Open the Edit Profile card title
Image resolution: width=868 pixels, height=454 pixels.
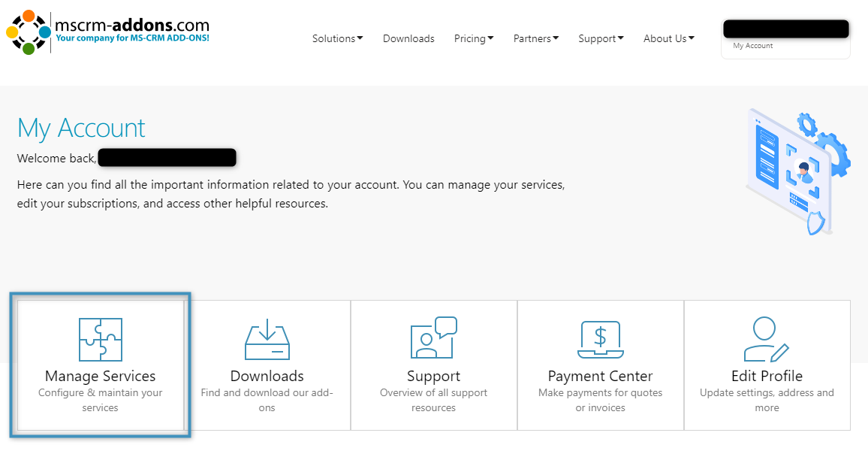click(767, 376)
